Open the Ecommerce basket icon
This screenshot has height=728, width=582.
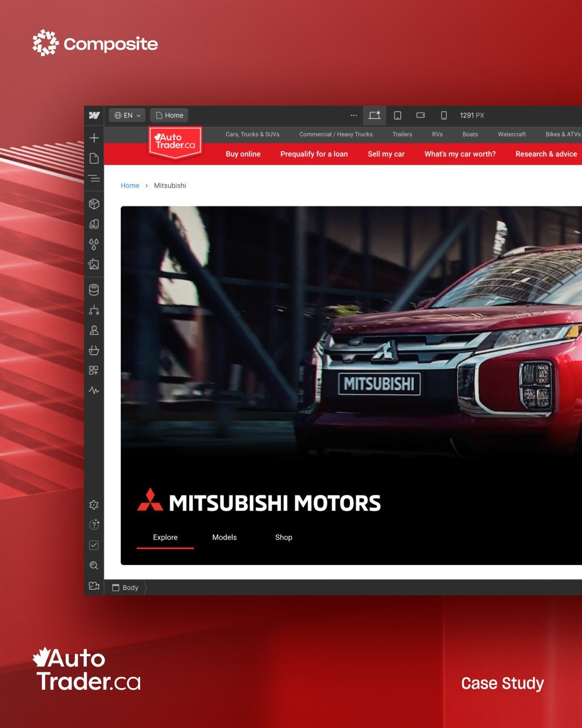94,351
